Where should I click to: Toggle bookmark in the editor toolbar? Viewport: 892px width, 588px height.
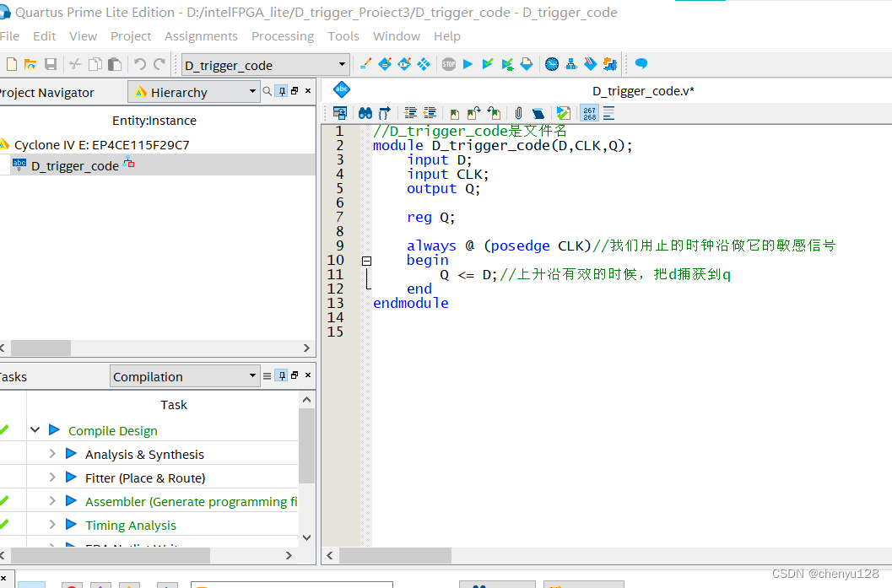(x=454, y=114)
